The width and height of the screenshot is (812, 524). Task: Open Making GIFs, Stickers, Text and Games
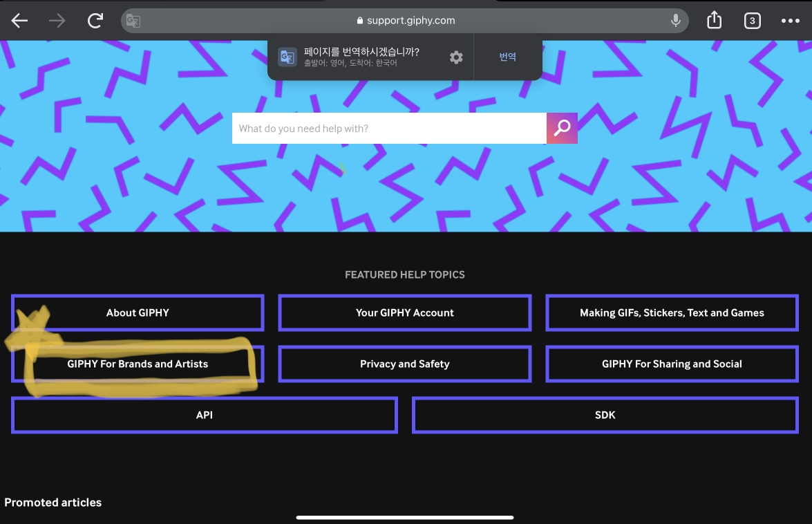pyautogui.click(x=672, y=312)
